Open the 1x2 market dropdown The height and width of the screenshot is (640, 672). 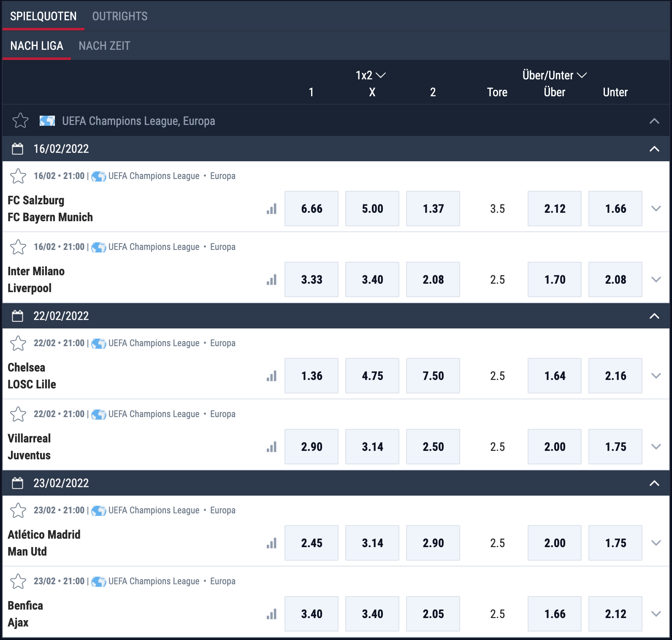click(x=371, y=75)
